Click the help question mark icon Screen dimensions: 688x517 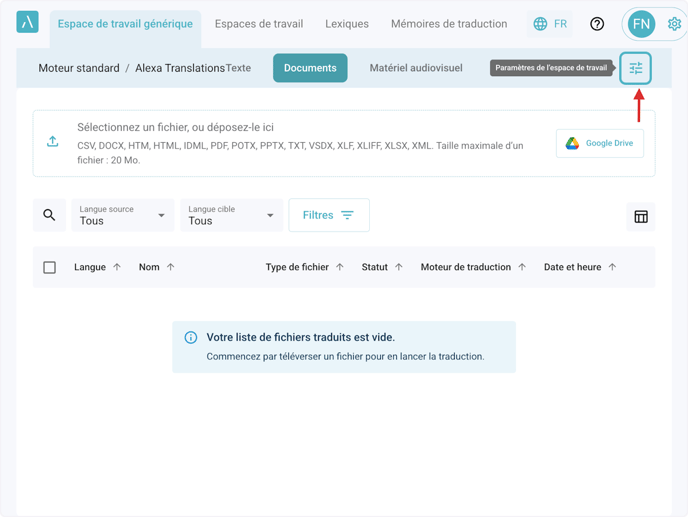tap(597, 24)
